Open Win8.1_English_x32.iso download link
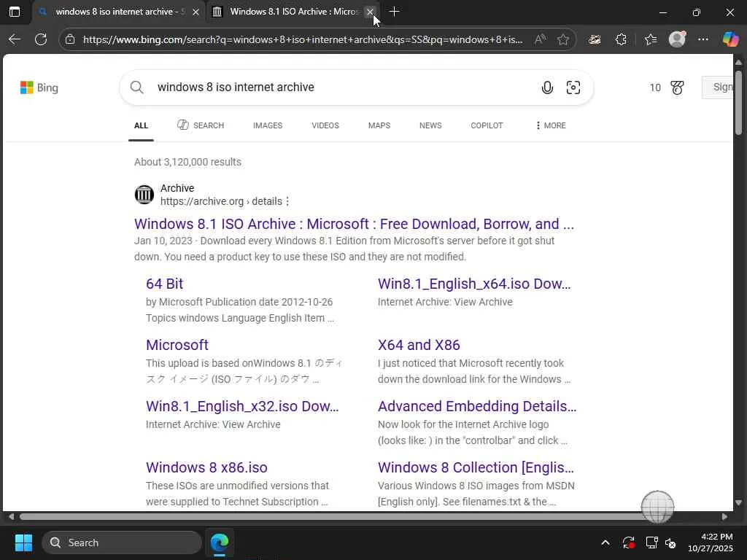The image size is (747, 560). [242, 406]
